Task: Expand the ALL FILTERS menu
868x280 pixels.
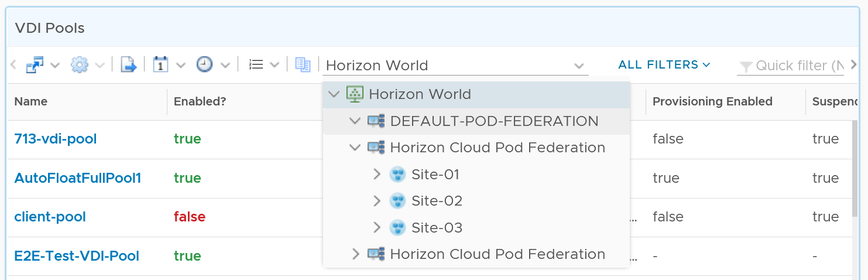Action: tap(664, 64)
